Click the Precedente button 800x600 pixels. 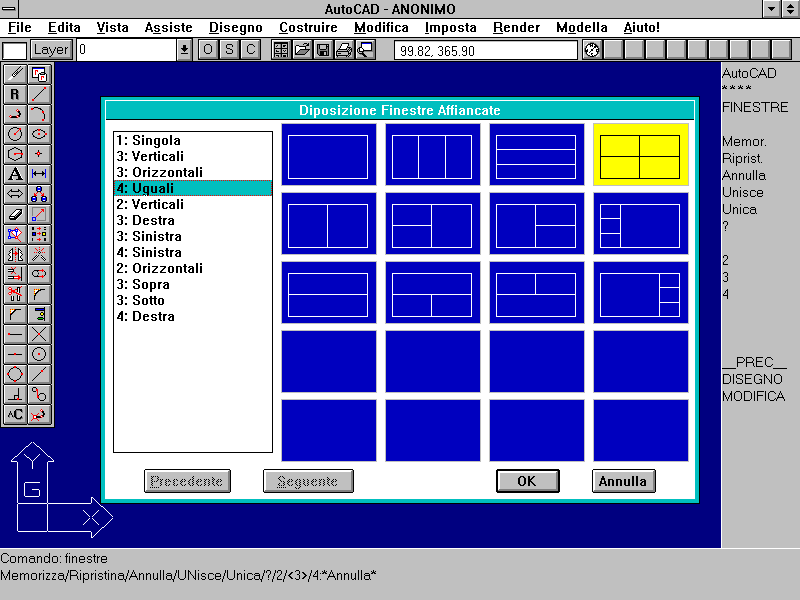(x=187, y=481)
